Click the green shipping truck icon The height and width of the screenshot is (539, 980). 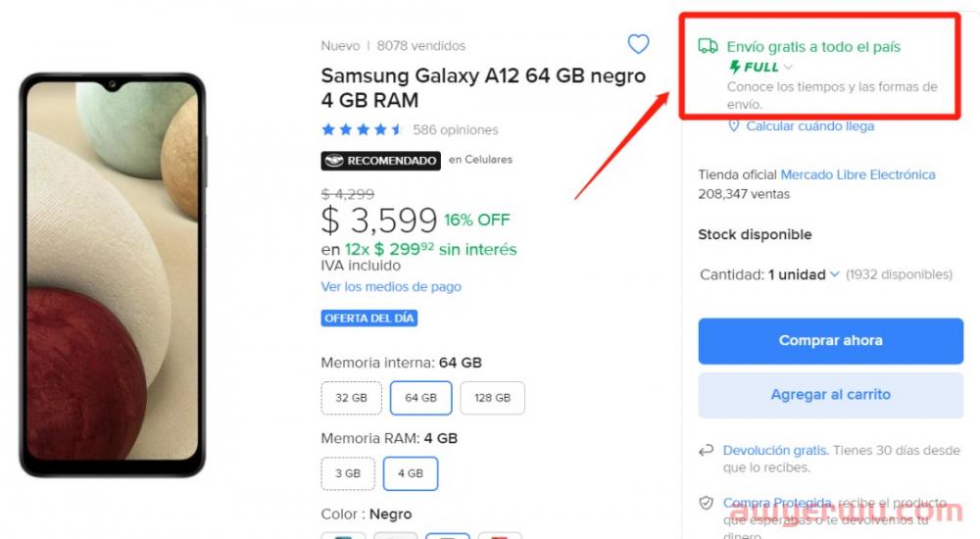[x=708, y=46]
